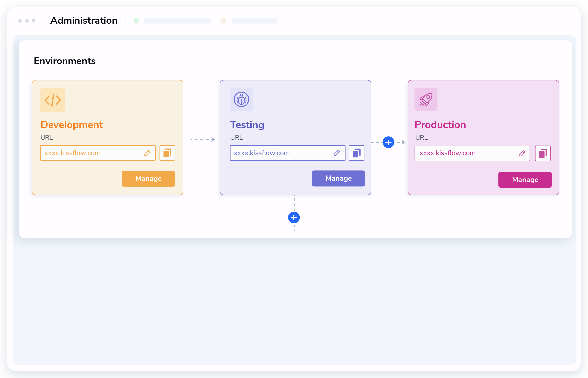
Task: Click the Production rocket icon
Action: click(x=426, y=99)
